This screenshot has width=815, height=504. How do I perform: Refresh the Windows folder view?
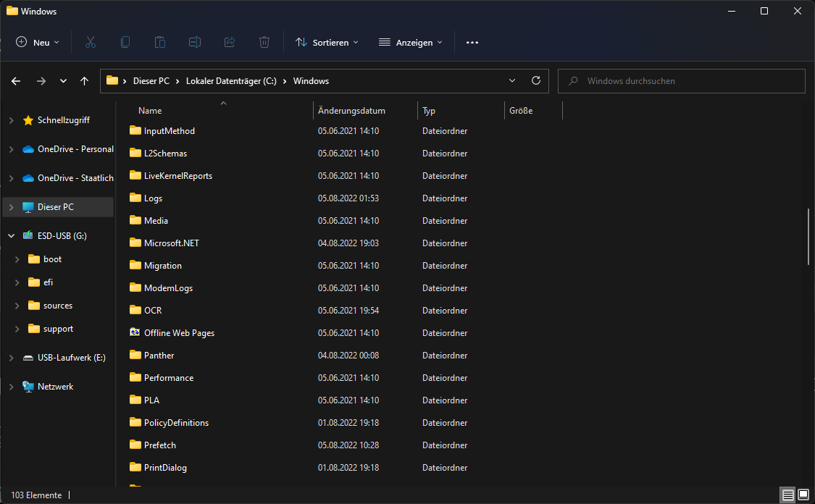click(x=536, y=80)
